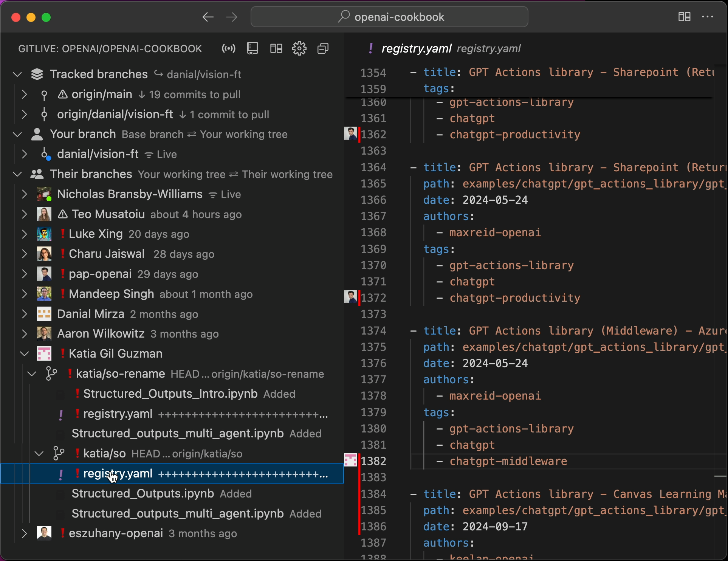728x561 pixels.
Task: Click the registry.yaml editor tab
Action: point(416,48)
